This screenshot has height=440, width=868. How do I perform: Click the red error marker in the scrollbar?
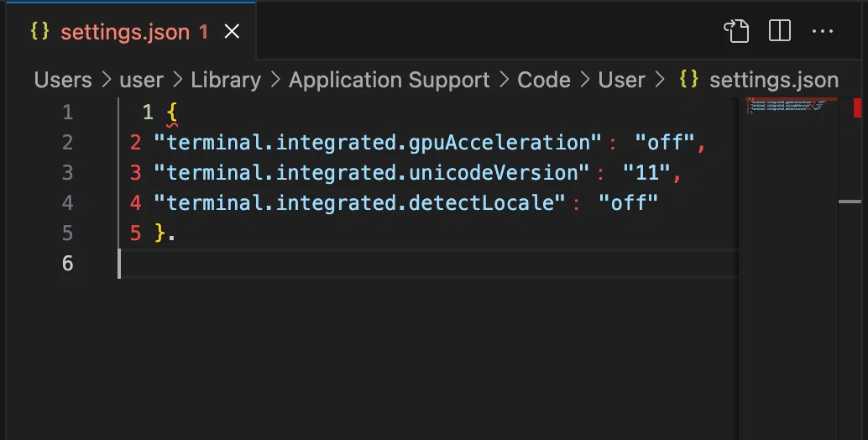click(857, 107)
